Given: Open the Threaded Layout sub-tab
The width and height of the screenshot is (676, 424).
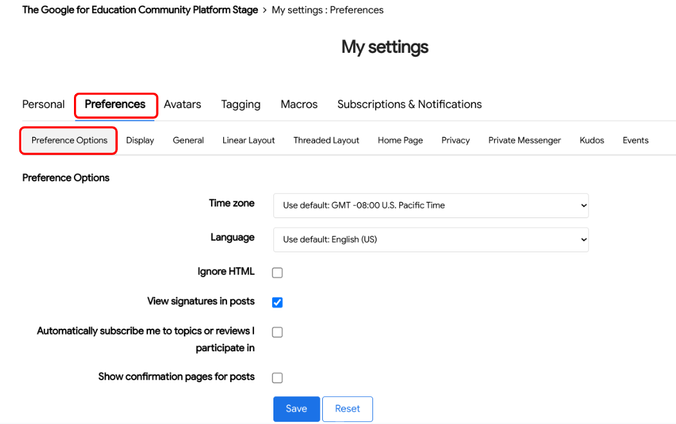Looking at the screenshot, I should [x=326, y=140].
